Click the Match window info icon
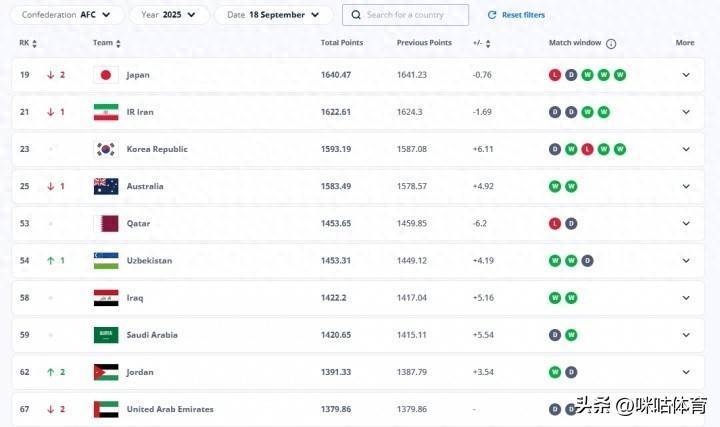 point(611,44)
